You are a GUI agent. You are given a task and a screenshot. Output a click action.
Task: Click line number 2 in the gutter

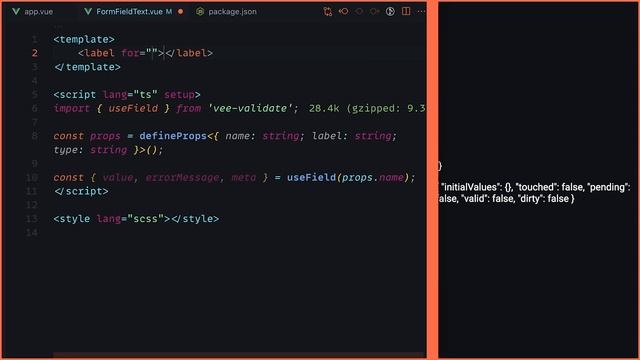tap(35, 53)
